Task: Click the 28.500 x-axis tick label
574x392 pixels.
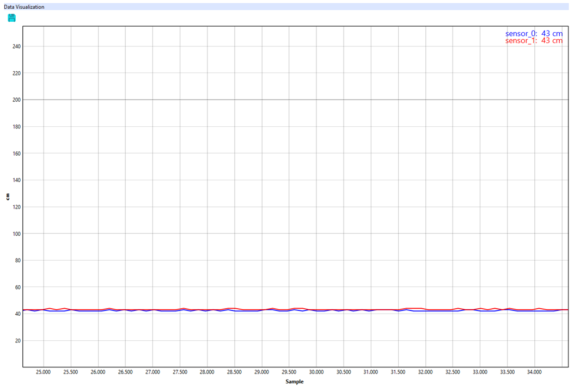Action: tap(234, 372)
